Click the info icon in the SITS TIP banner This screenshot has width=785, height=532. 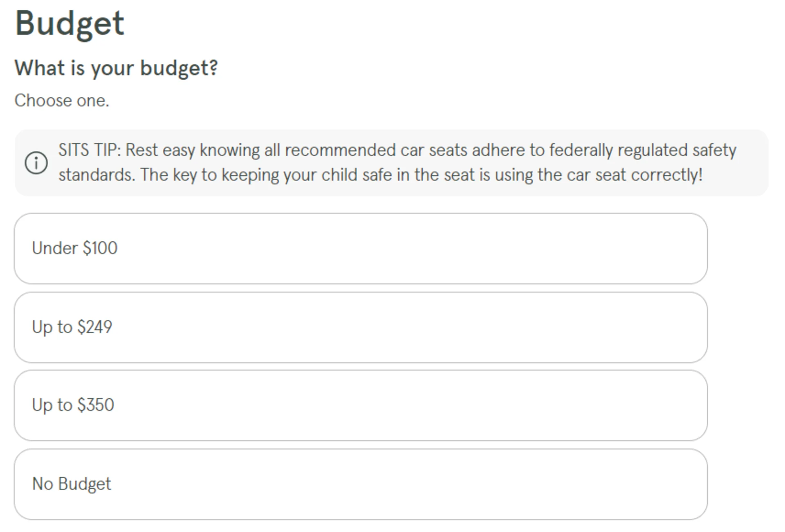(36, 162)
